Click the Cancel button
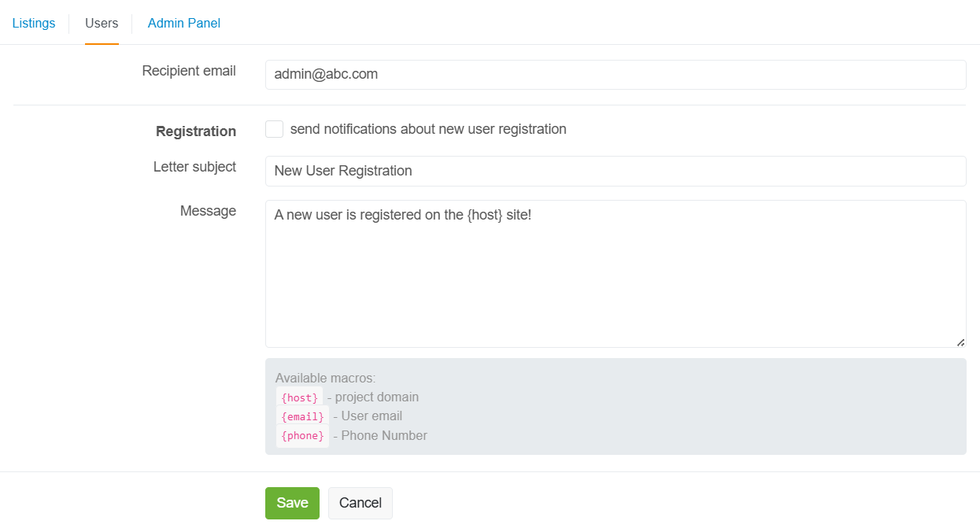 360,503
